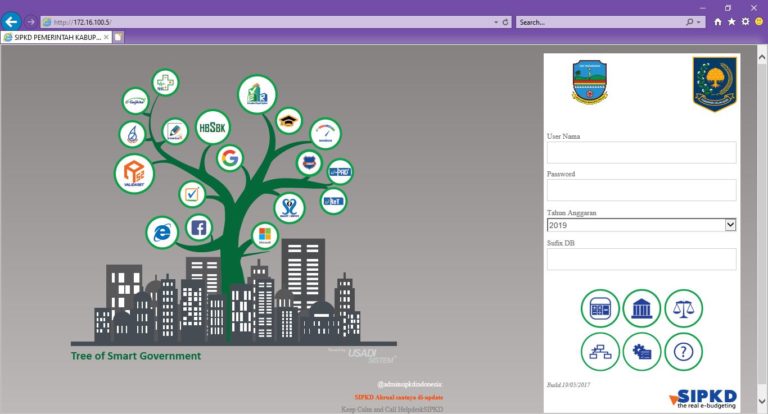The image size is (768, 414).
Task: Click the Facebook icon on the tree
Action: (199, 228)
